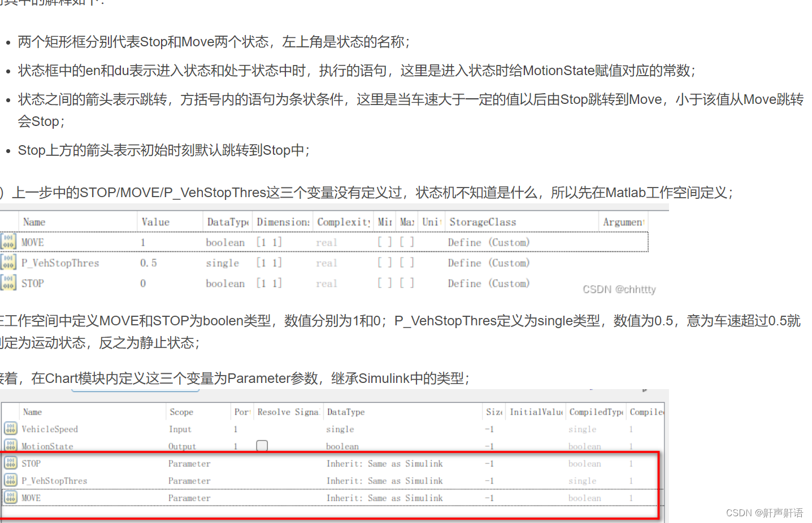Image resolution: width=812 pixels, height=523 pixels.
Task: Click the InitialValue column header
Action: point(536,412)
